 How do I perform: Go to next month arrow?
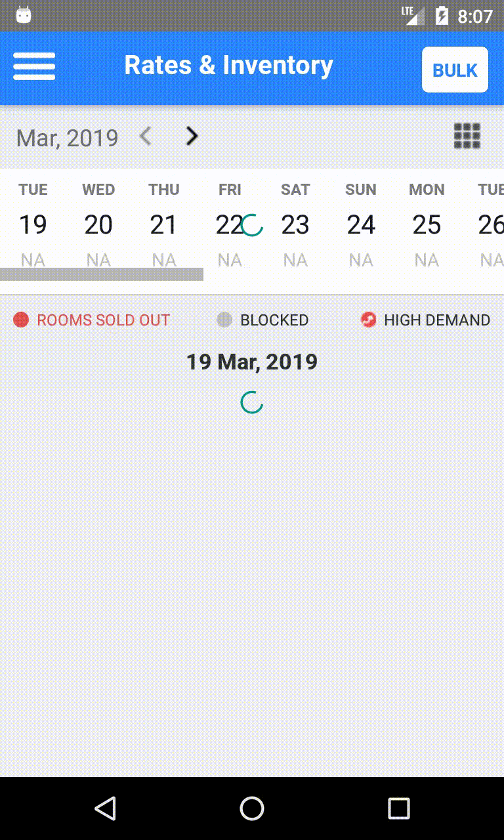pyautogui.click(x=191, y=136)
